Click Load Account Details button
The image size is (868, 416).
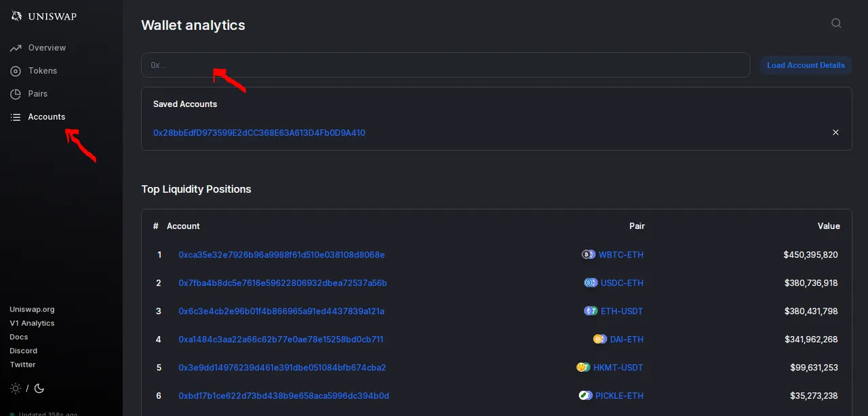pyautogui.click(x=806, y=65)
